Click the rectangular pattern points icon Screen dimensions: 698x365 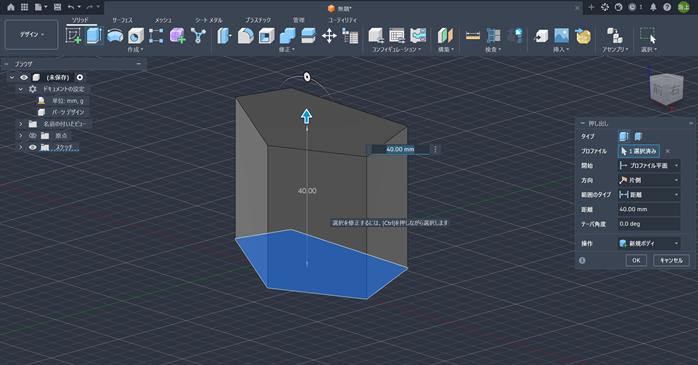click(x=156, y=36)
